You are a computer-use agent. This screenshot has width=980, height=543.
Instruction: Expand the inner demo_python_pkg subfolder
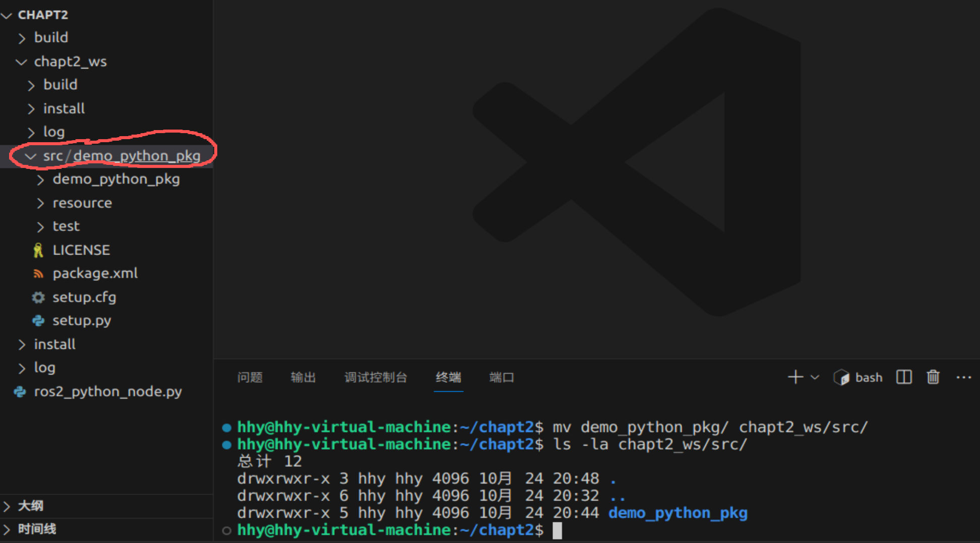point(40,180)
